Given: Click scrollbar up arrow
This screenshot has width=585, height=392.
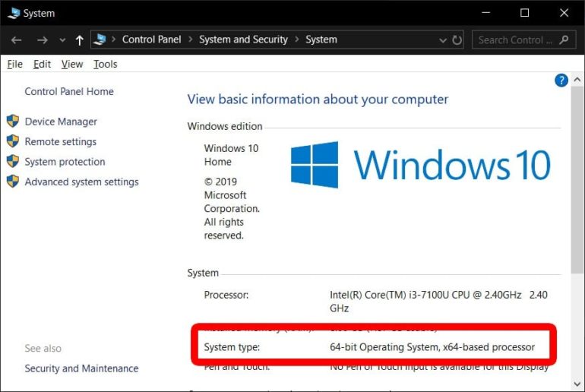Looking at the screenshot, I should click(x=577, y=80).
